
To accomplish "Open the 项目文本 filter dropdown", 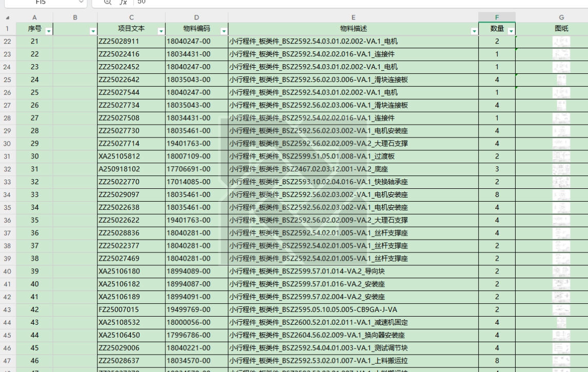I will click(161, 32).
